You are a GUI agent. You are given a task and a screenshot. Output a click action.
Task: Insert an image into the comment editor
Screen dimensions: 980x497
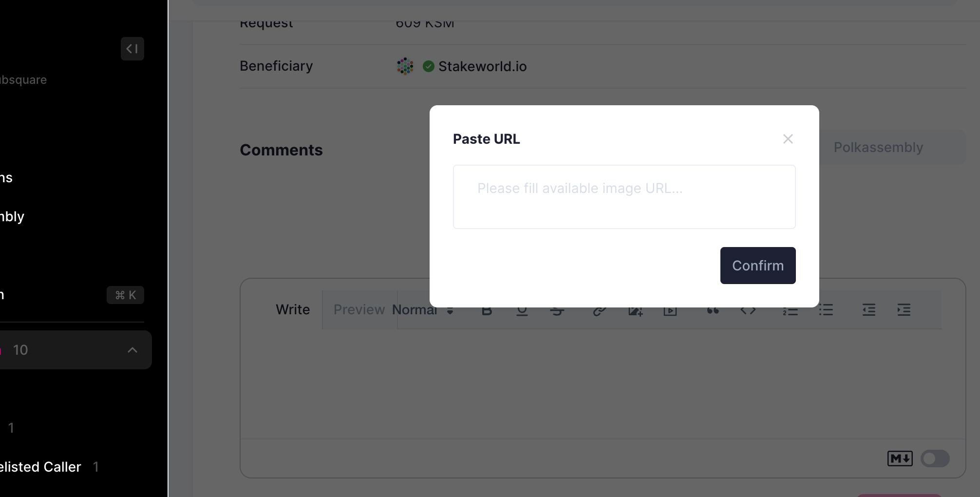pyautogui.click(x=635, y=310)
